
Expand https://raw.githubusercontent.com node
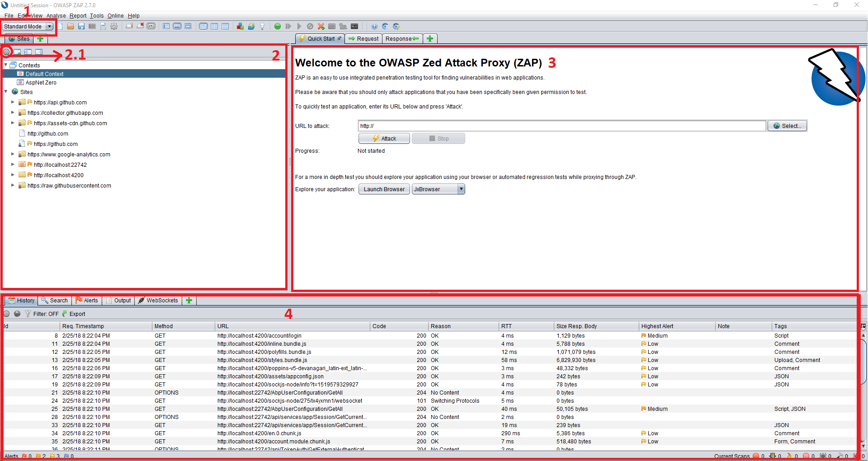[13, 185]
